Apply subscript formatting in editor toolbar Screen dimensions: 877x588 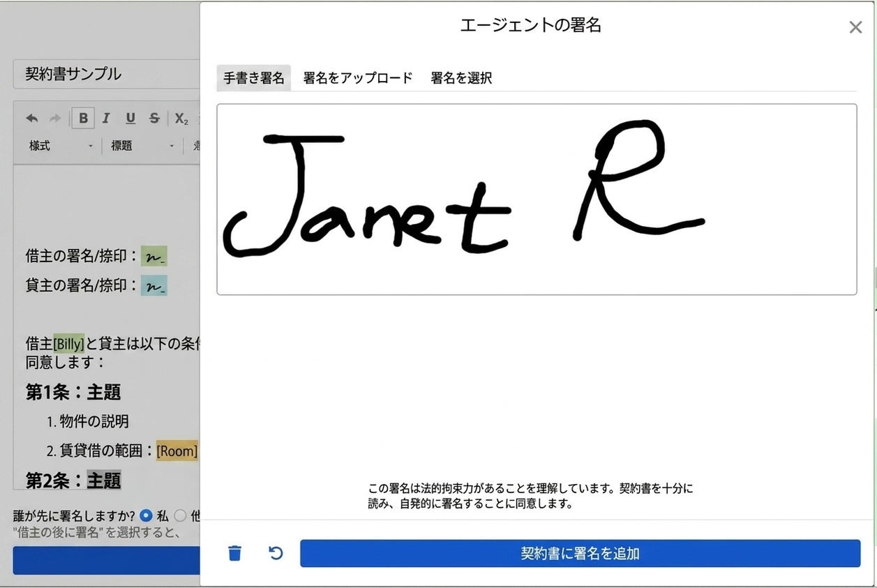coord(181,119)
